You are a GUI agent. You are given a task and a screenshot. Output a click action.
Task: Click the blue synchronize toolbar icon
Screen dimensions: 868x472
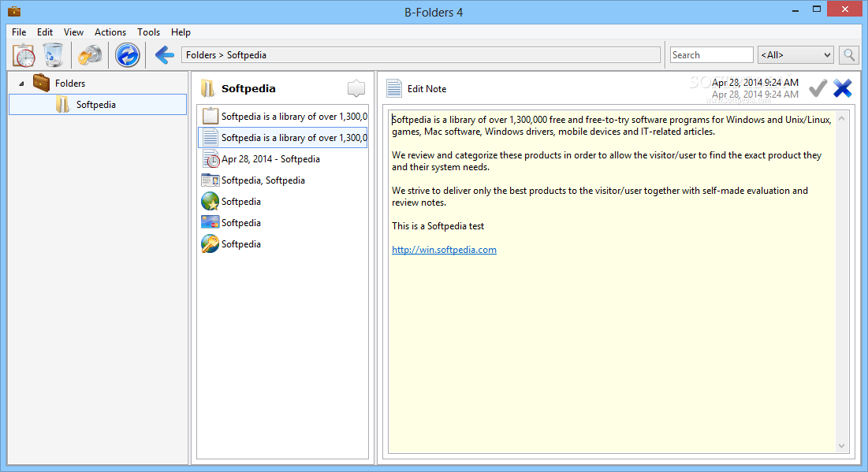[x=127, y=55]
